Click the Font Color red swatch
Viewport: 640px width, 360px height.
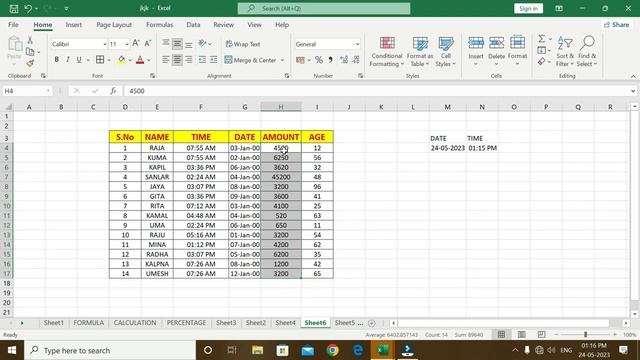tap(140, 60)
